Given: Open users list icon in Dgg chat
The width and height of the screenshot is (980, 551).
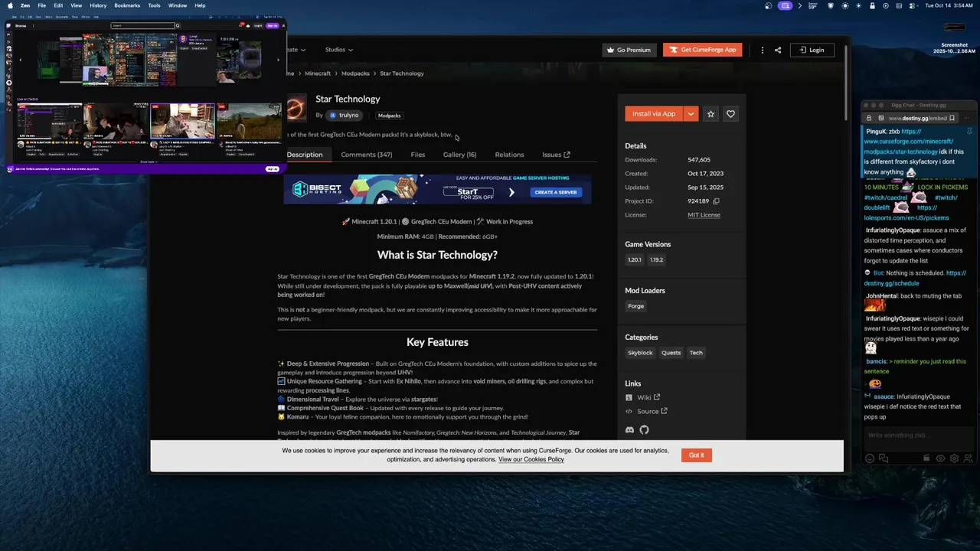Looking at the screenshot, I should coord(968,458).
